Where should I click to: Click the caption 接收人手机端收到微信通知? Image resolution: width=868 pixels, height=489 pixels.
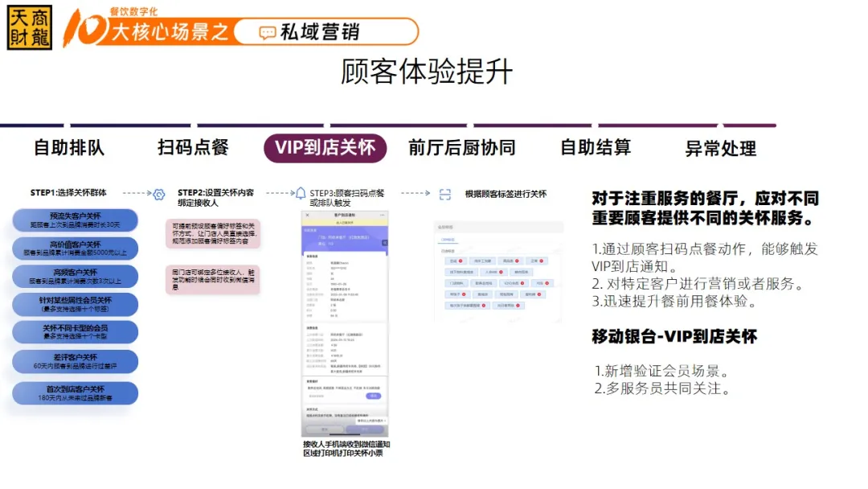pos(346,444)
